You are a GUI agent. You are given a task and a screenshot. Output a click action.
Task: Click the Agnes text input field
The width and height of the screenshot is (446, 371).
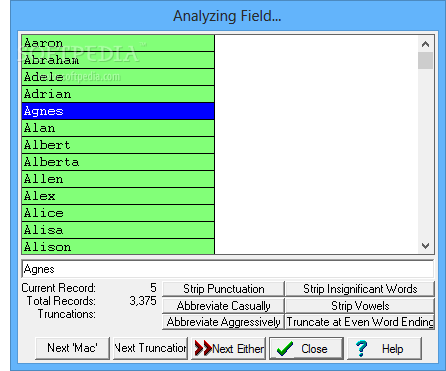228,269
